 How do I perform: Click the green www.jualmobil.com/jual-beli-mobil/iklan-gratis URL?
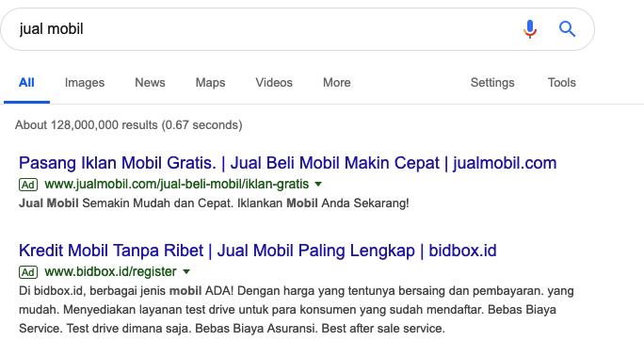click(177, 184)
